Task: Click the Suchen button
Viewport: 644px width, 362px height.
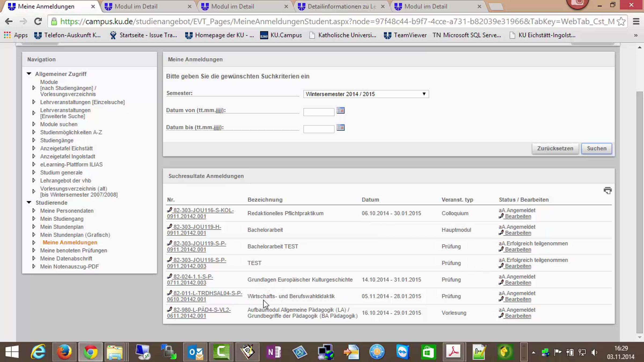Action: (597, 149)
